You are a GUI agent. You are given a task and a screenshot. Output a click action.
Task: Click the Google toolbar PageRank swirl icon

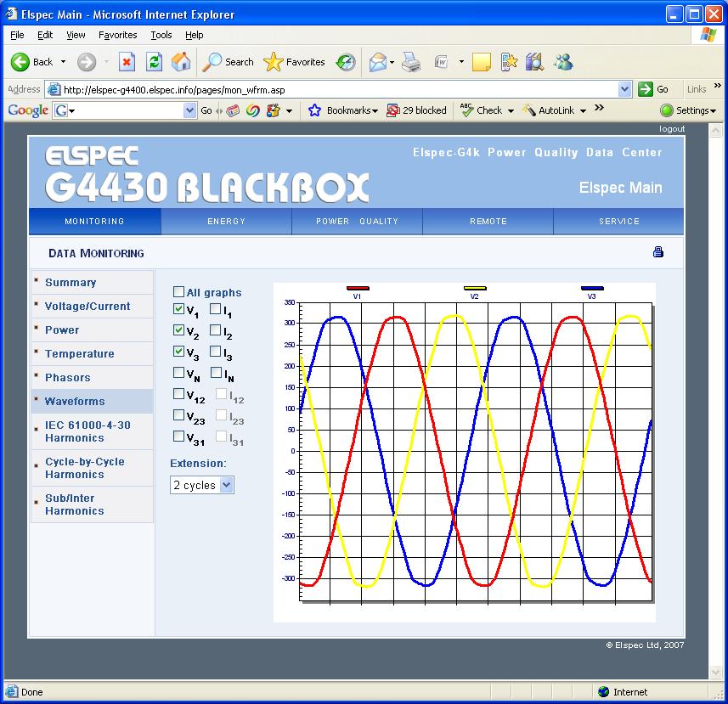pyautogui.click(x=253, y=110)
